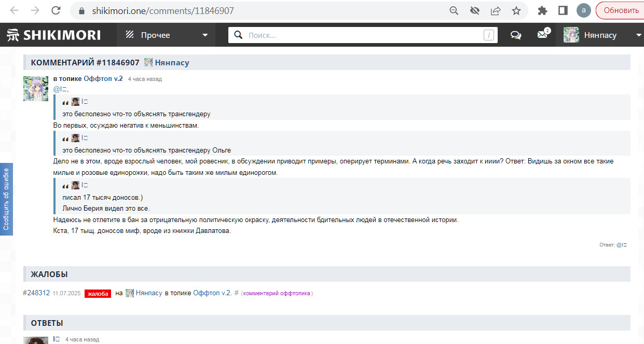Open the Оффтоп v.2 topic link in comment header

click(103, 79)
